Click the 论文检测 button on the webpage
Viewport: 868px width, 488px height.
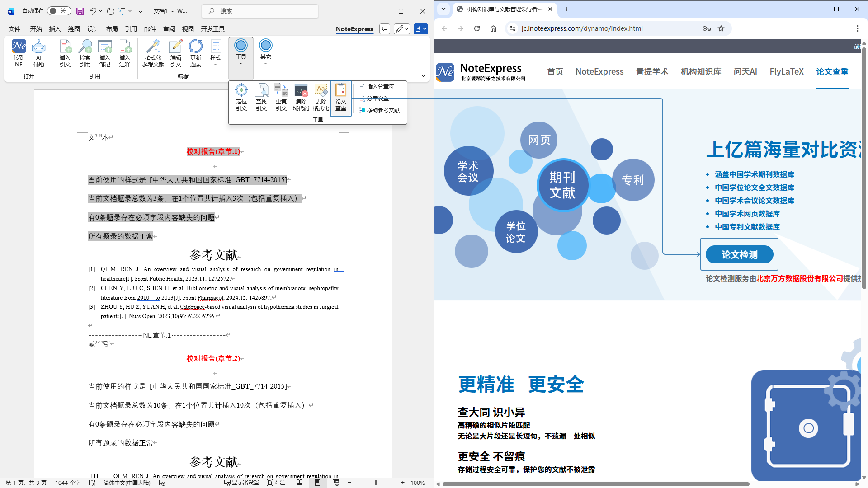[740, 254]
